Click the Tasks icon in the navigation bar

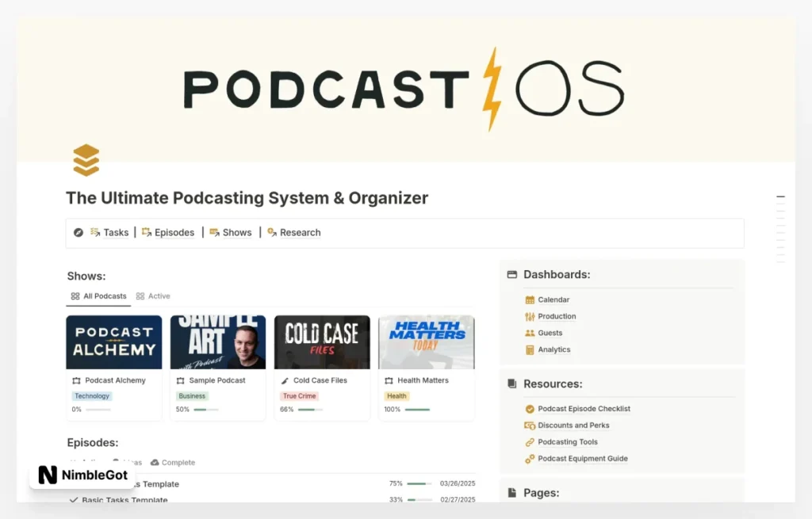[x=95, y=232]
